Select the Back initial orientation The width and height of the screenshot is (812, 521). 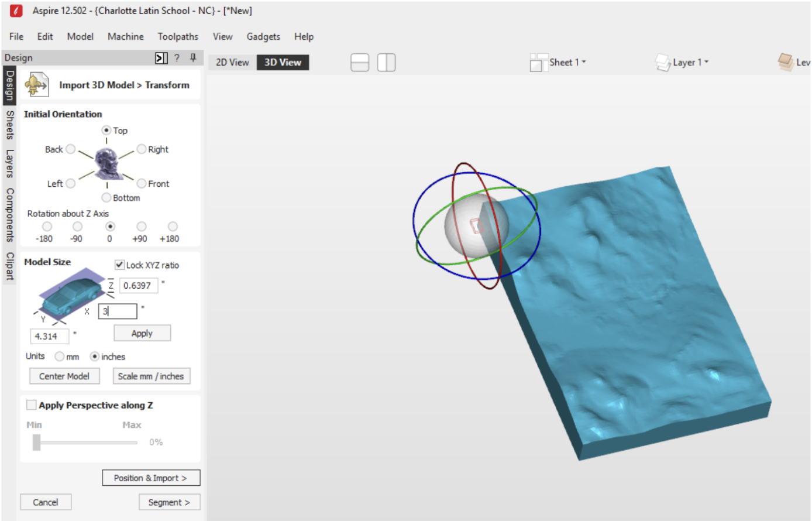coord(71,149)
